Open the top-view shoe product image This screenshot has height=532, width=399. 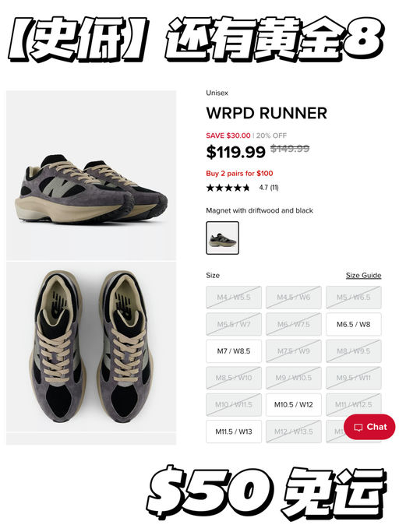(x=91, y=347)
